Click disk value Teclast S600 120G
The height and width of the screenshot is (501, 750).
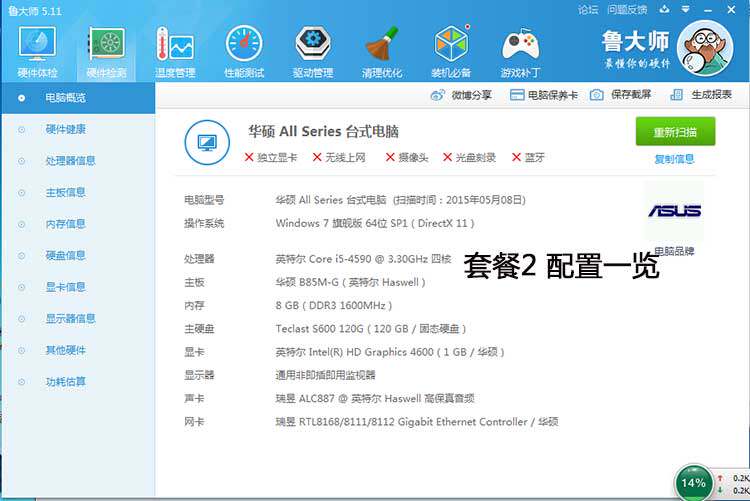[370, 329]
